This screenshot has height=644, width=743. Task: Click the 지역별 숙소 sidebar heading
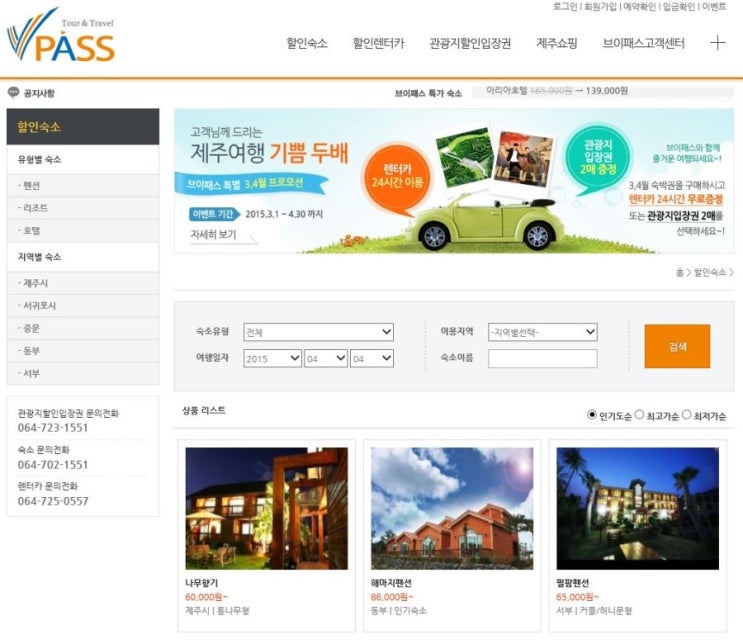pos(39,257)
